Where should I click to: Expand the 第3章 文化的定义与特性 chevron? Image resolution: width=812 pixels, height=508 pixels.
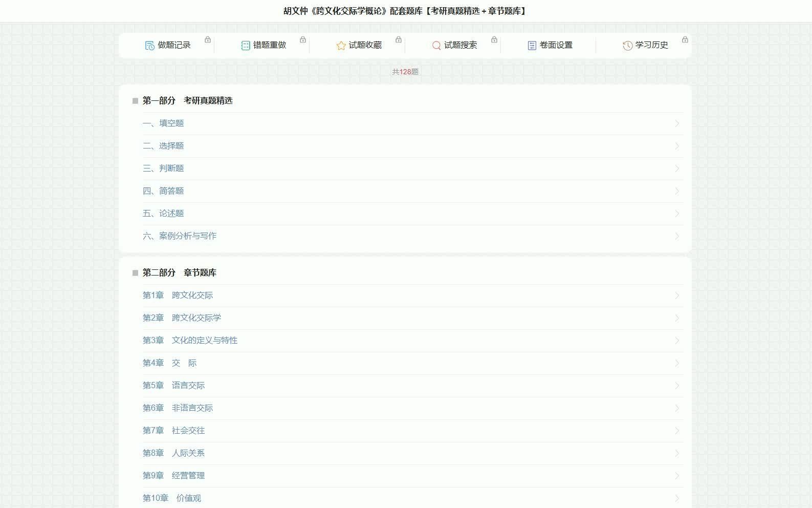pos(677,341)
